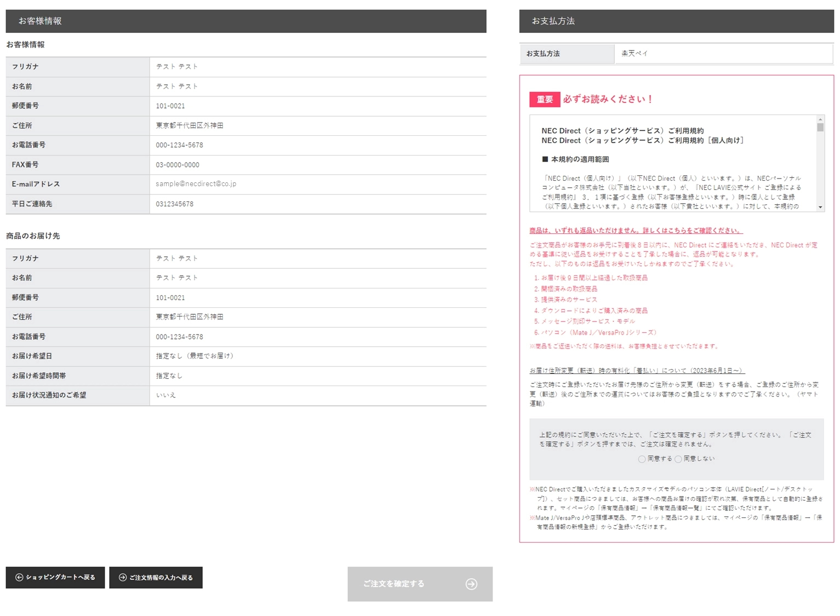Open the 商品は、いずれも返品いただけません link
The image size is (840, 616).
[636, 231]
